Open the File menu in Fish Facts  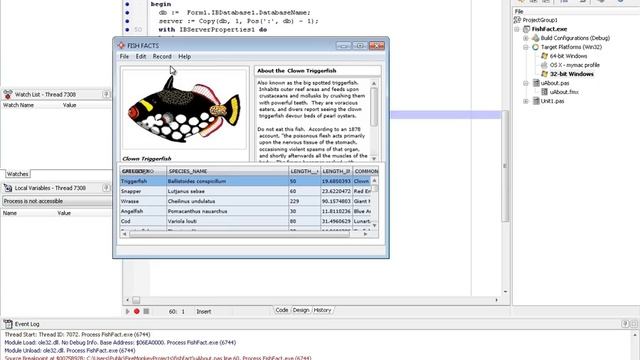click(x=124, y=56)
